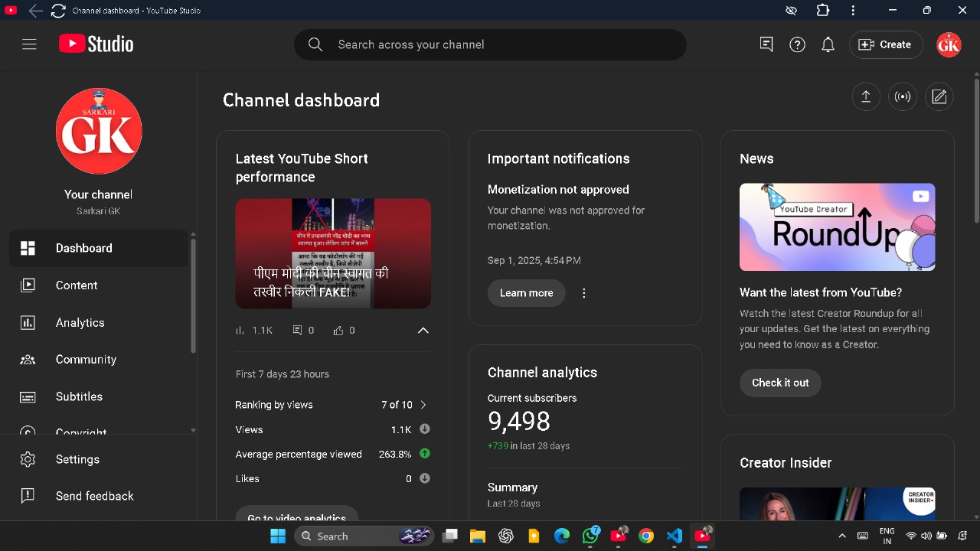980x551 pixels.
Task: Click the 9,498 current subscribers count
Action: pyautogui.click(x=519, y=421)
